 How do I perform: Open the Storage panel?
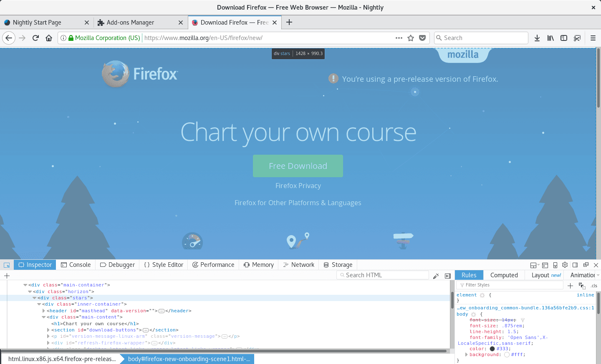coord(338,265)
